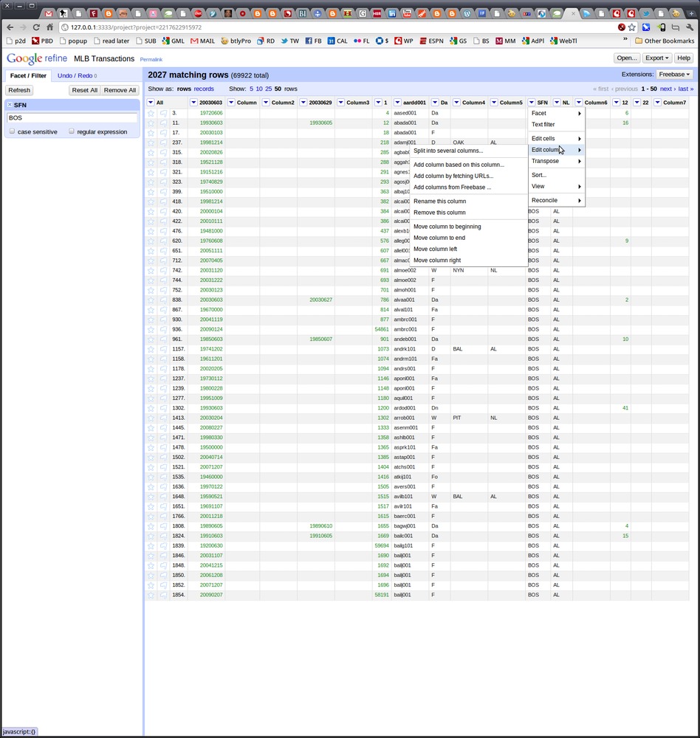Bookmark this page with the star icon
This screenshot has width=700, height=738.
(632, 27)
